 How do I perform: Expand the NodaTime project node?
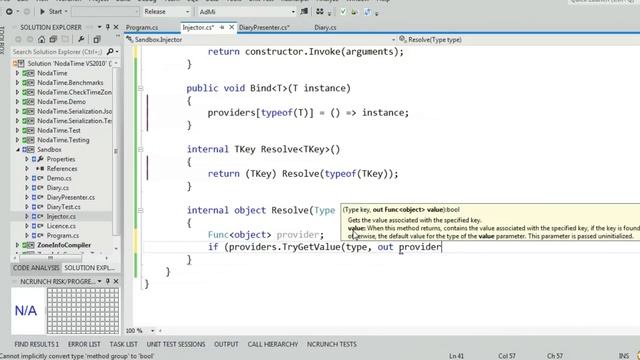(18, 73)
